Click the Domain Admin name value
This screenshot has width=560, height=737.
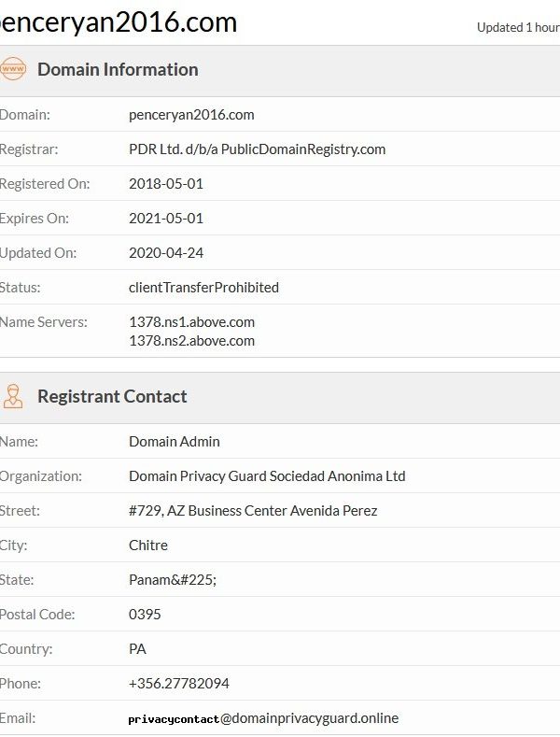tap(174, 441)
